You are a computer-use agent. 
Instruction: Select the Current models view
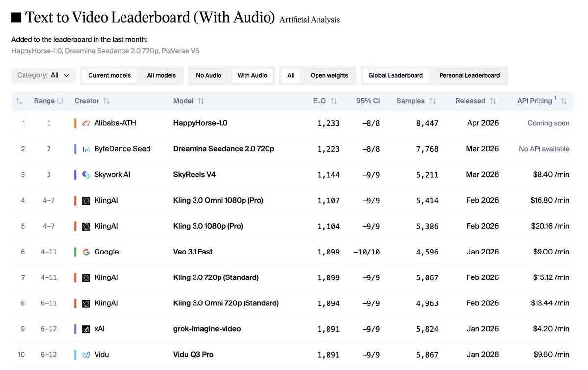pyautogui.click(x=109, y=75)
